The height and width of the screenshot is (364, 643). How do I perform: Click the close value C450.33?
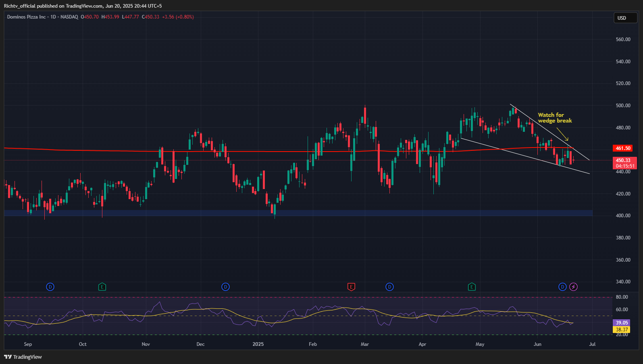point(151,17)
